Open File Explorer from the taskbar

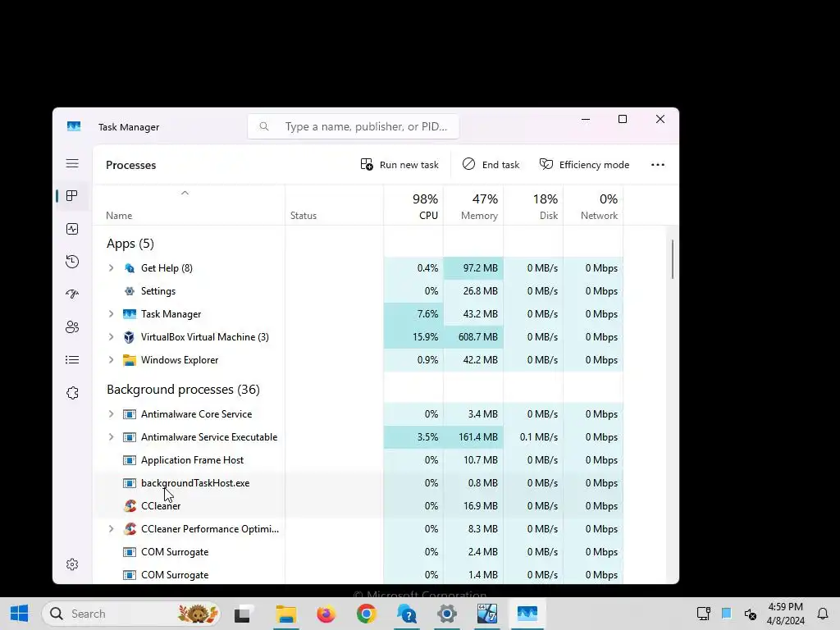pos(285,614)
